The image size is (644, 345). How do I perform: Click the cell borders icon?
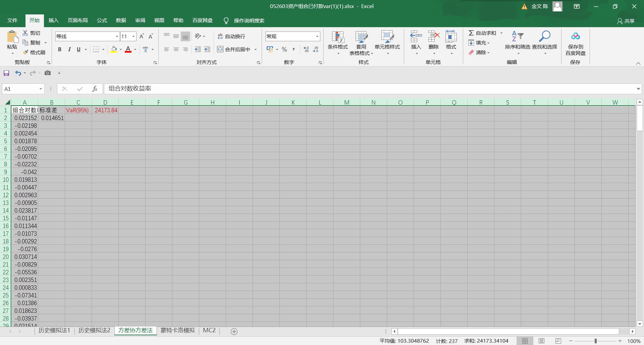click(x=96, y=49)
